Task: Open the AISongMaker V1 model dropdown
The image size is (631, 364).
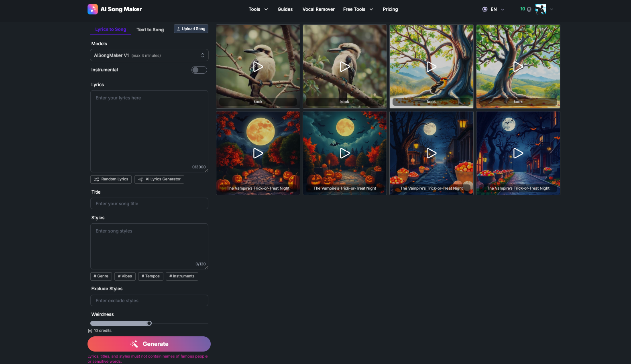Action: pyautogui.click(x=149, y=55)
